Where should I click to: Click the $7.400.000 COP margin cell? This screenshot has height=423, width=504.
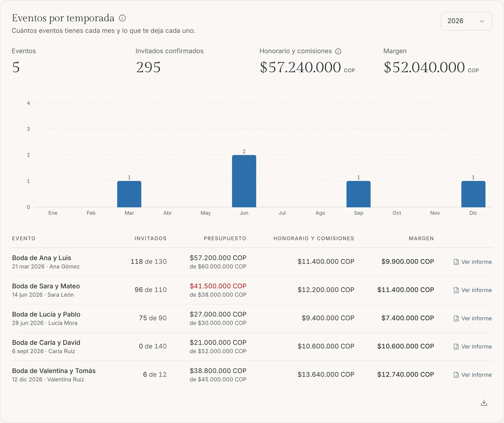click(x=408, y=318)
